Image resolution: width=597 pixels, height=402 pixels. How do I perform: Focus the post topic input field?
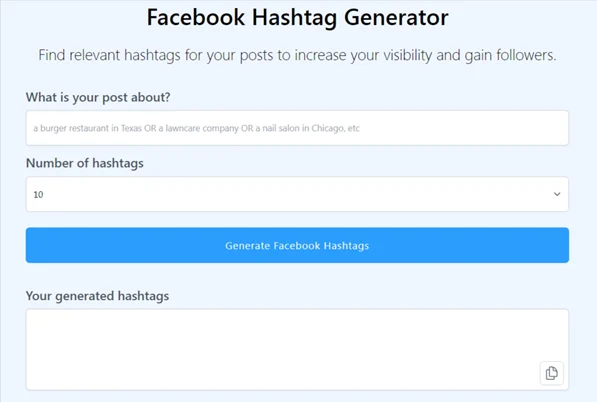(297, 128)
